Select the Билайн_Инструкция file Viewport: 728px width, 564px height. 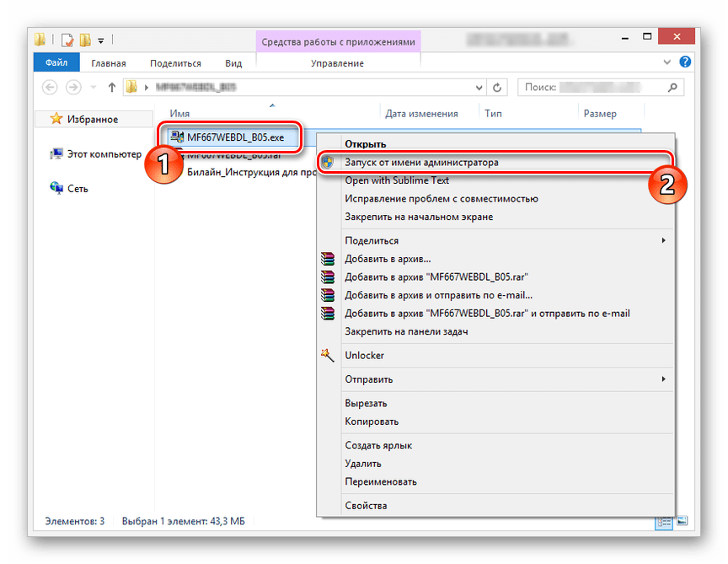[251, 172]
